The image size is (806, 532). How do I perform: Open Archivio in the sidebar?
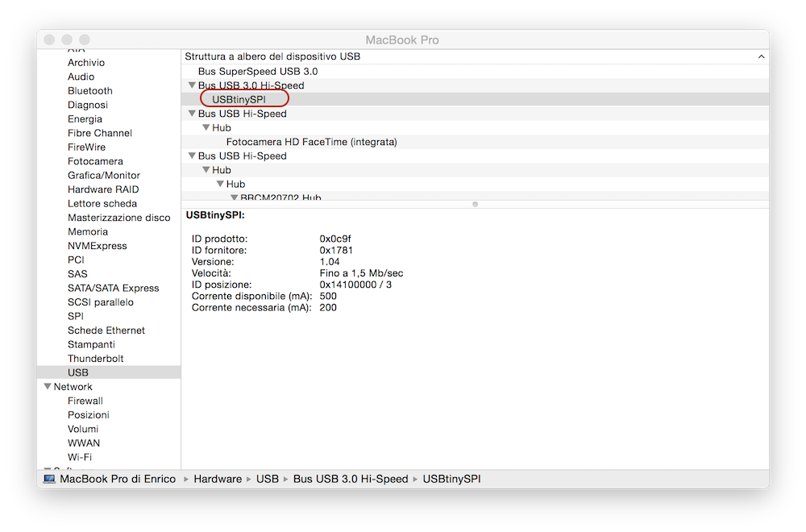(x=86, y=63)
